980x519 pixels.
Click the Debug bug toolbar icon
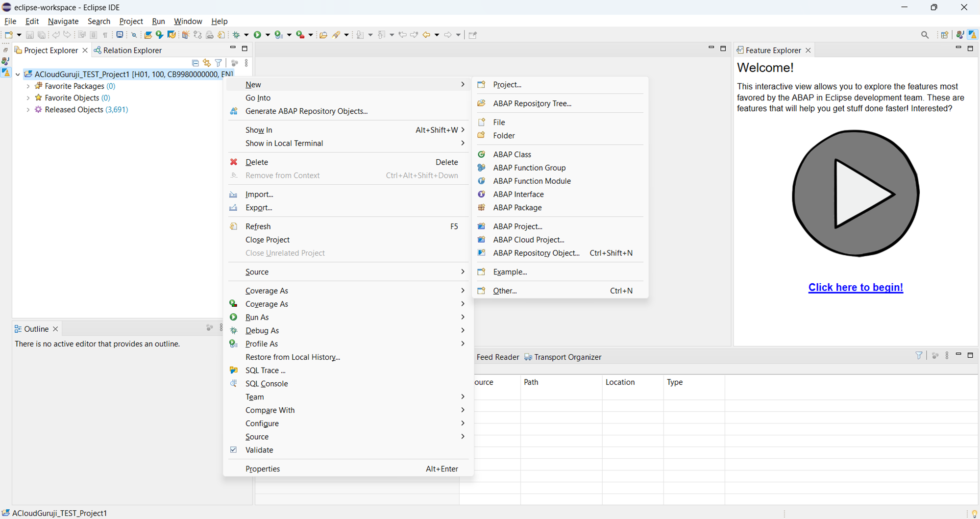pyautogui.click(x=236, y=35)
